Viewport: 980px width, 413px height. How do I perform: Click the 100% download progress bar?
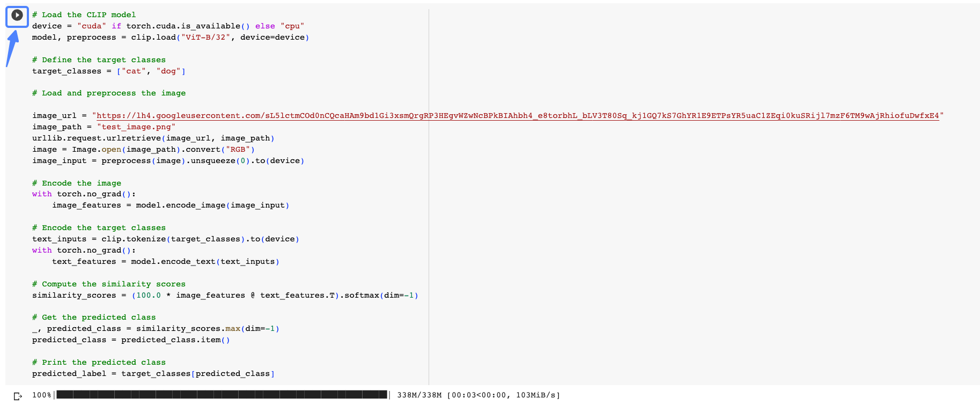click(x=222, y=395)
